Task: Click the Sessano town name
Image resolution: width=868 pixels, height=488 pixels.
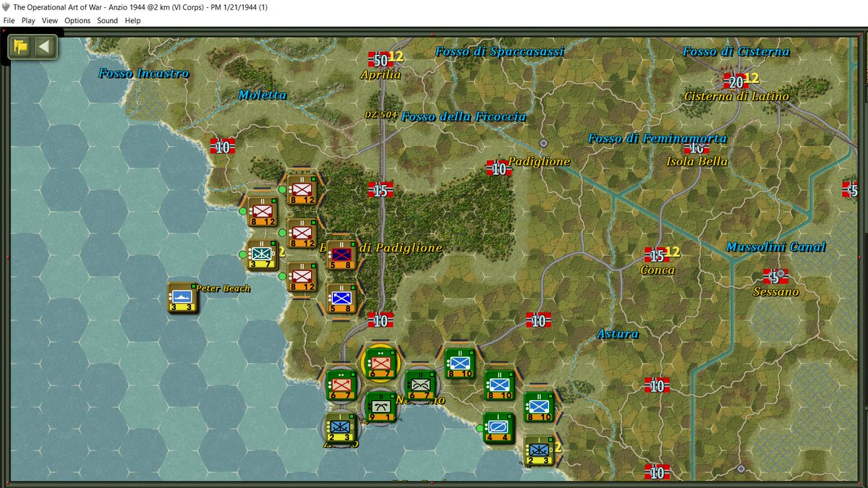Action: pyautogui.click(x=776, y=291)
